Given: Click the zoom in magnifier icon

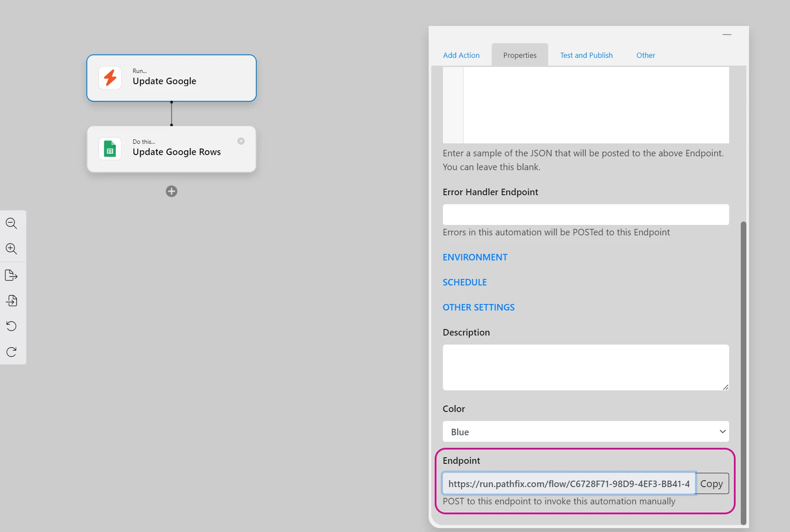Looking at the screenshot, I should tap(11, 249).
